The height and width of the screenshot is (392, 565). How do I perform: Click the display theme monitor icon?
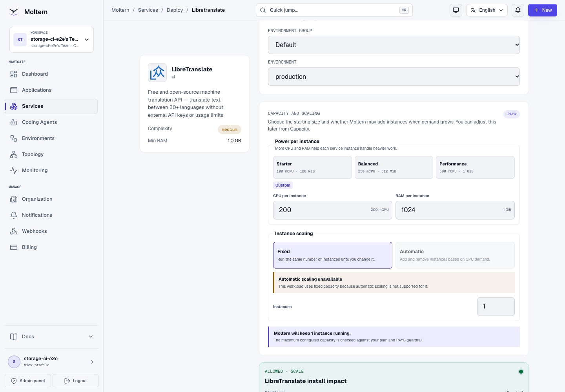pos(456,10)
